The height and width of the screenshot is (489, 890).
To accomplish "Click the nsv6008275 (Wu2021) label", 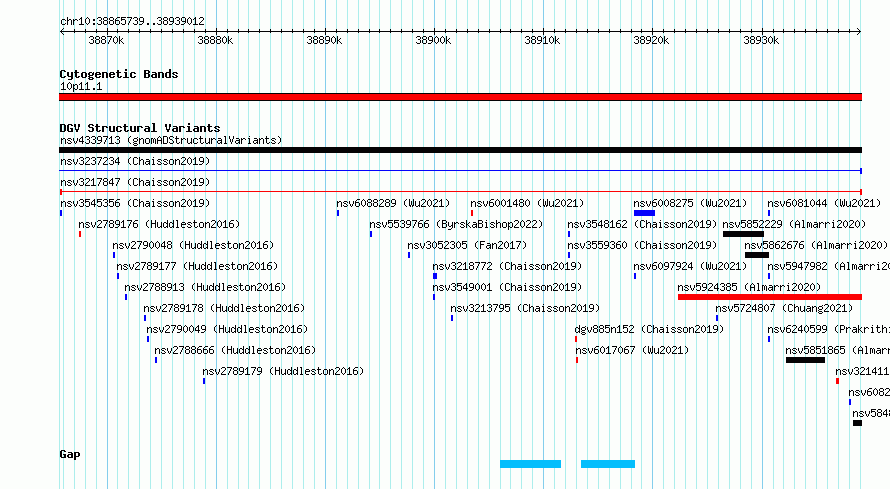I will click(x=690, y=203).
